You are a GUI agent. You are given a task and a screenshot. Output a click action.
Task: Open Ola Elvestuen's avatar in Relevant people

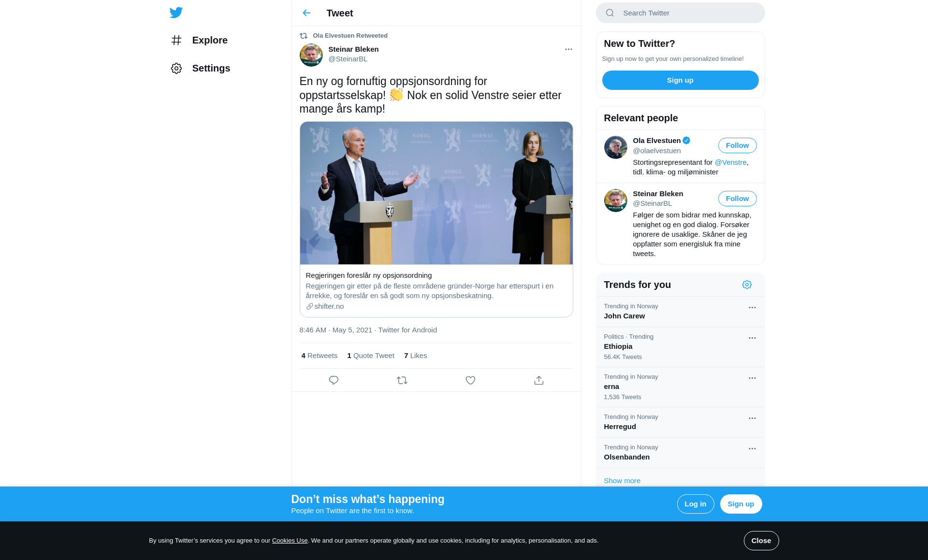pos(615,147)
